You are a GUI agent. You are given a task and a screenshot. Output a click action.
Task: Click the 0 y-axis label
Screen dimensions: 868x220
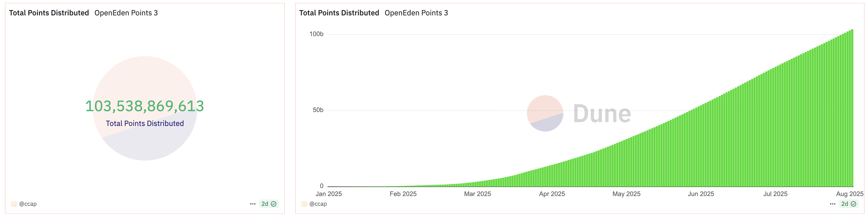pos(322,186)
